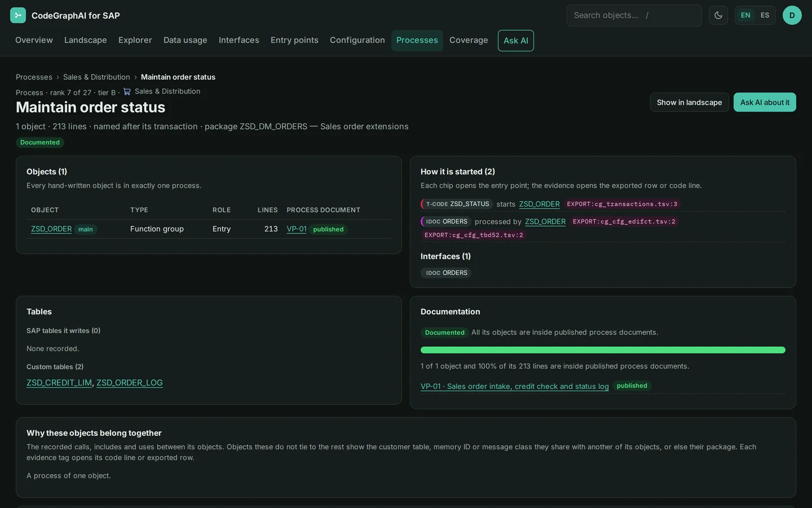
Task: Switch language to EN
Action: coord(745,15)
